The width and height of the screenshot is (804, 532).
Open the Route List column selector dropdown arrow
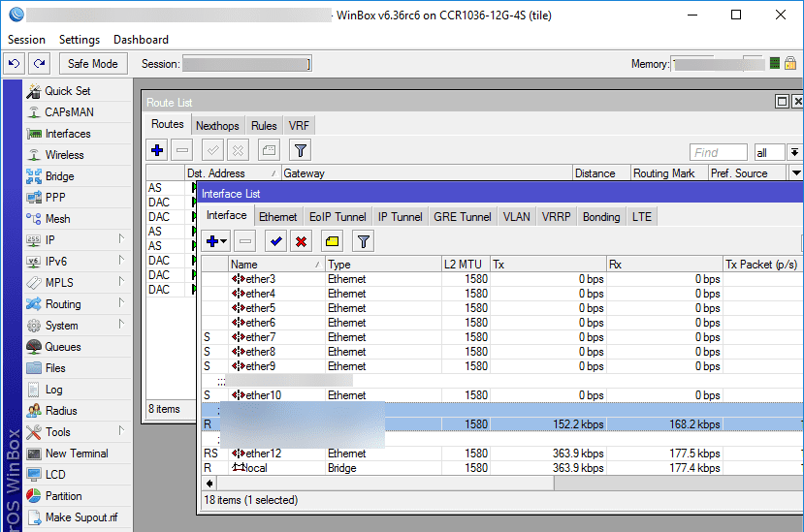[796, 173]
